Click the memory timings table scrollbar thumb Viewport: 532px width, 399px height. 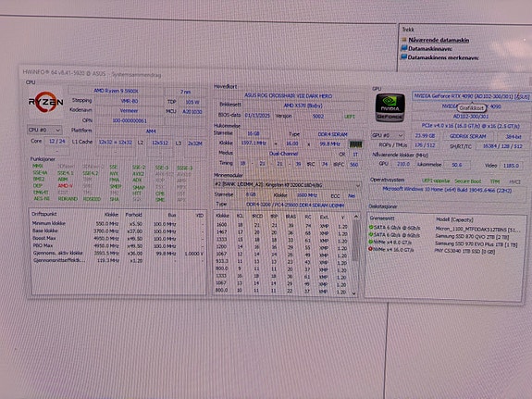(x=355, y=241)
